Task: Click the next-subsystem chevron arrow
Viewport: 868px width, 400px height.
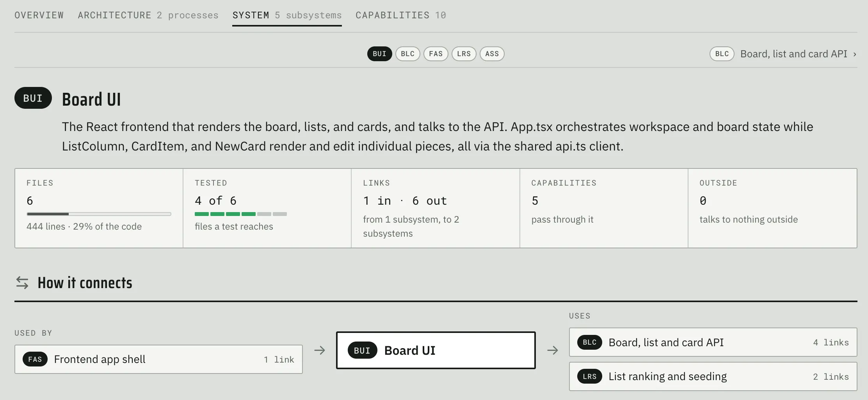Action: (854, 54)
